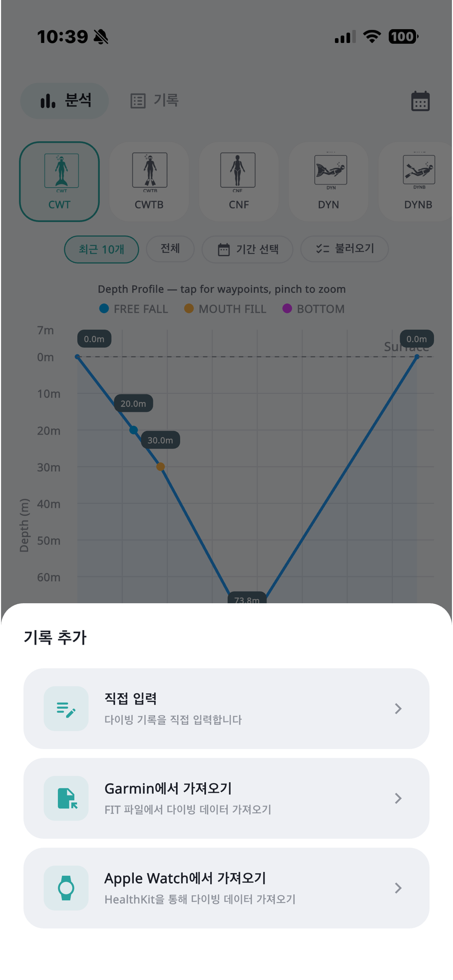The image size is (453, 980).
Task: Switch to the 기록 tab
Action: click(155, 101)
